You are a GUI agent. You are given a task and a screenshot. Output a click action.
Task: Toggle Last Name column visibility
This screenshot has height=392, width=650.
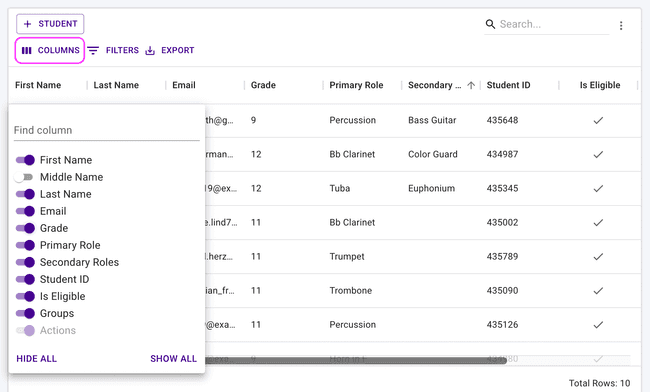pos(25,194)
